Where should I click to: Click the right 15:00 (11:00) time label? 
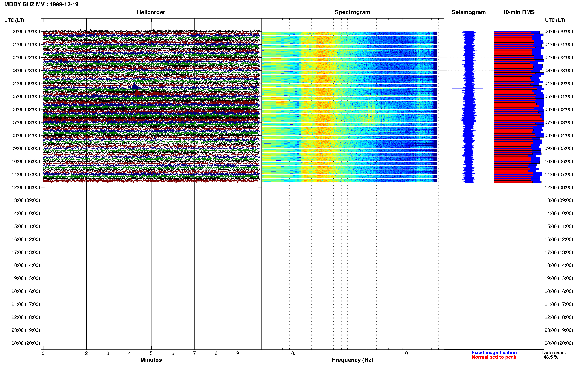[559, 226]
